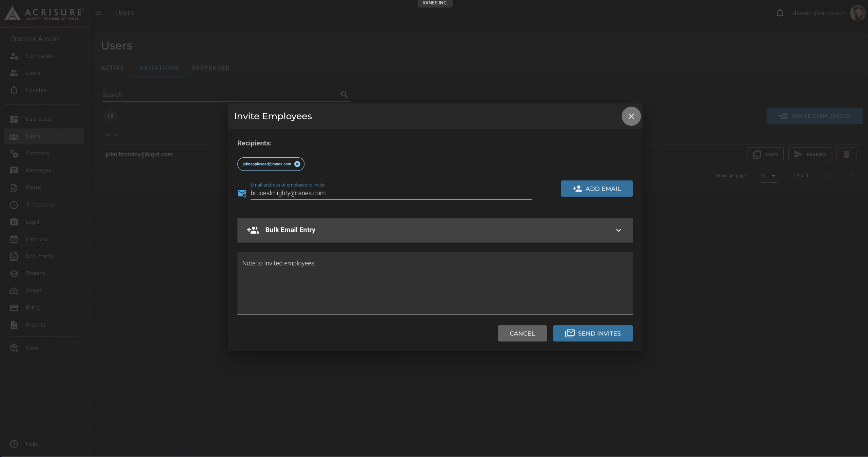Click the user avatar photo

point(858,13)
